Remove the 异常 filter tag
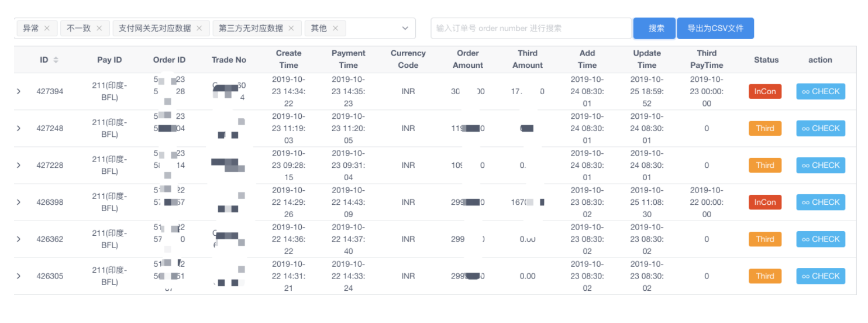Image resolution: width=868 pixels, height=323 pixels. pos(47,28)
